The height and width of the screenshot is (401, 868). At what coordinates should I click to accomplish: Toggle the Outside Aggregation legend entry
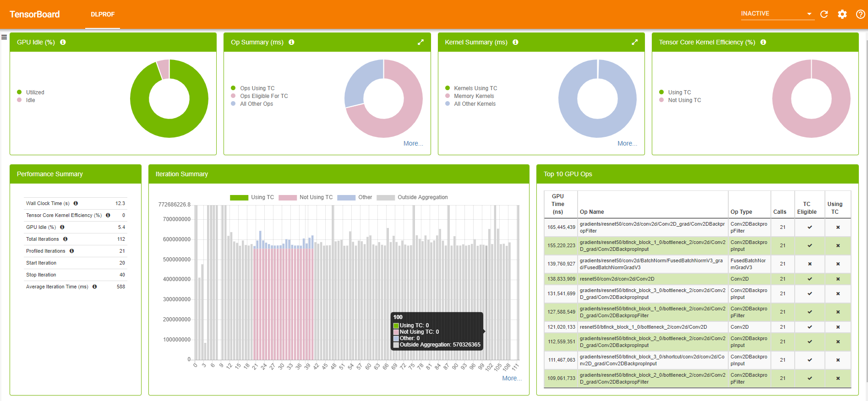click(x=412, y=197)
